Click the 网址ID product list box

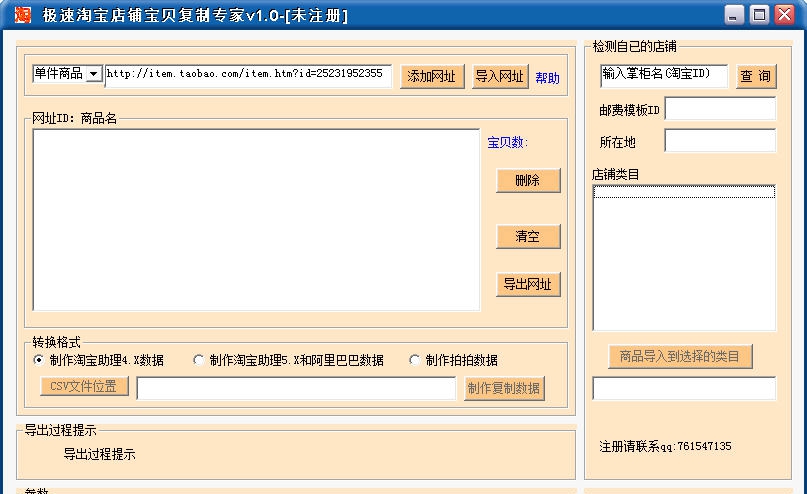tap(256, 220)
